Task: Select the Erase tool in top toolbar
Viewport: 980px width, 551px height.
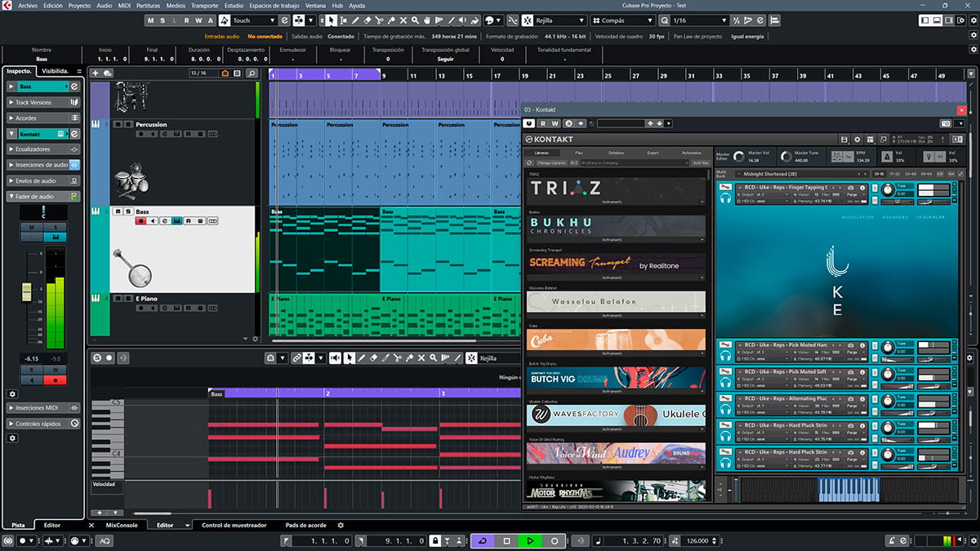Action: [x=367, y=20]
